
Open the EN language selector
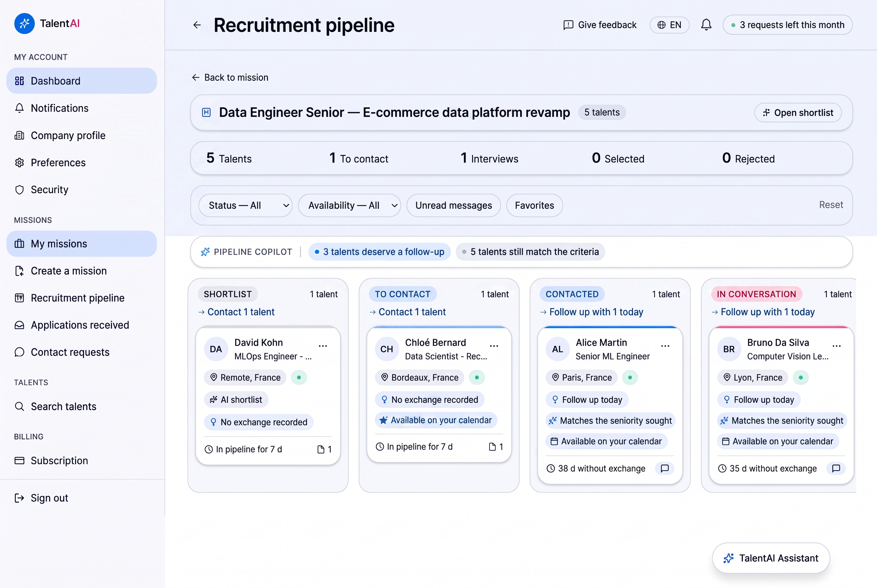click(670, 25)
